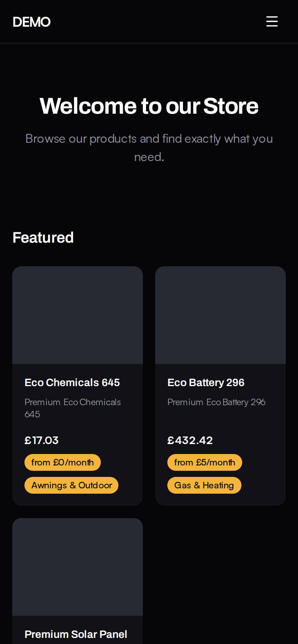Click the DEMO logo

coord(31,22)
